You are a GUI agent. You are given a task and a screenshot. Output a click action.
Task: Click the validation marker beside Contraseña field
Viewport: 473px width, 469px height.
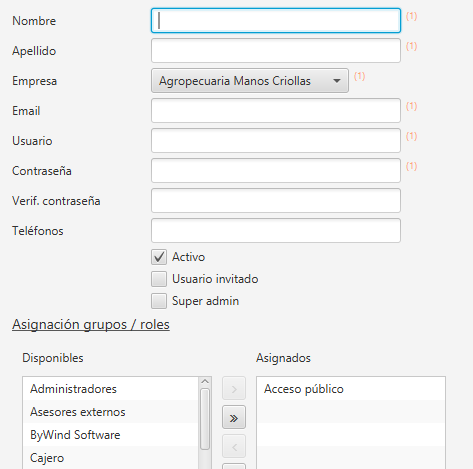click(x=411, y=166)
